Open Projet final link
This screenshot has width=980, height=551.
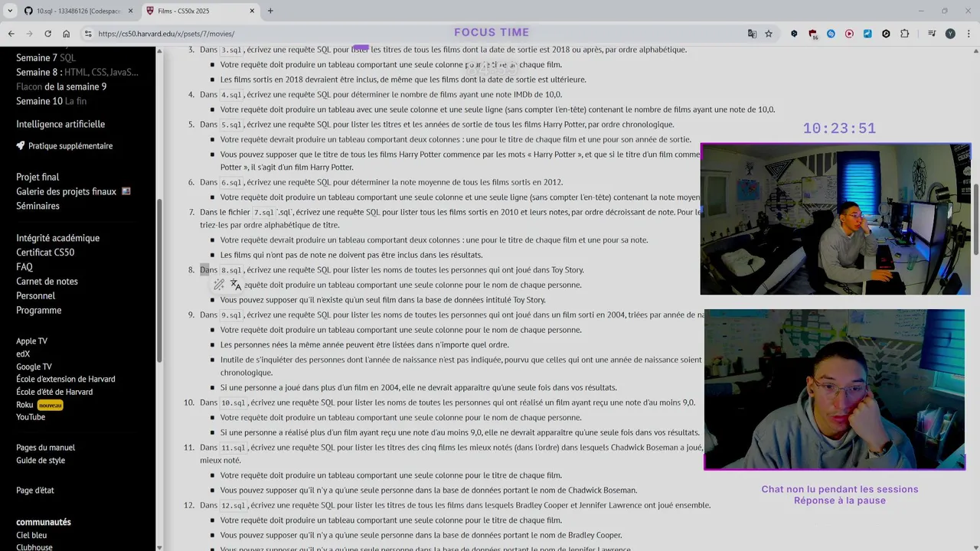click(38, 177)
